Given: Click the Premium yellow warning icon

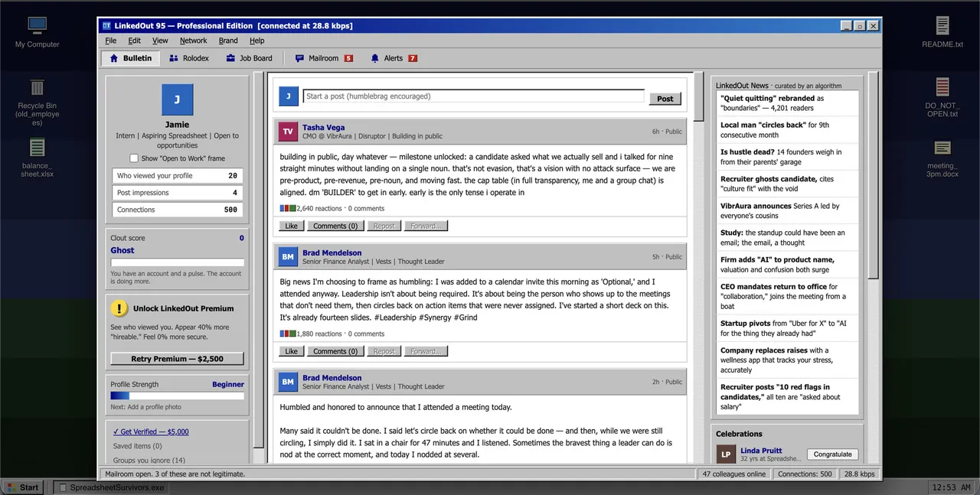Looking at the screenshot, I should pyautogui.click(x=119, y=308).
